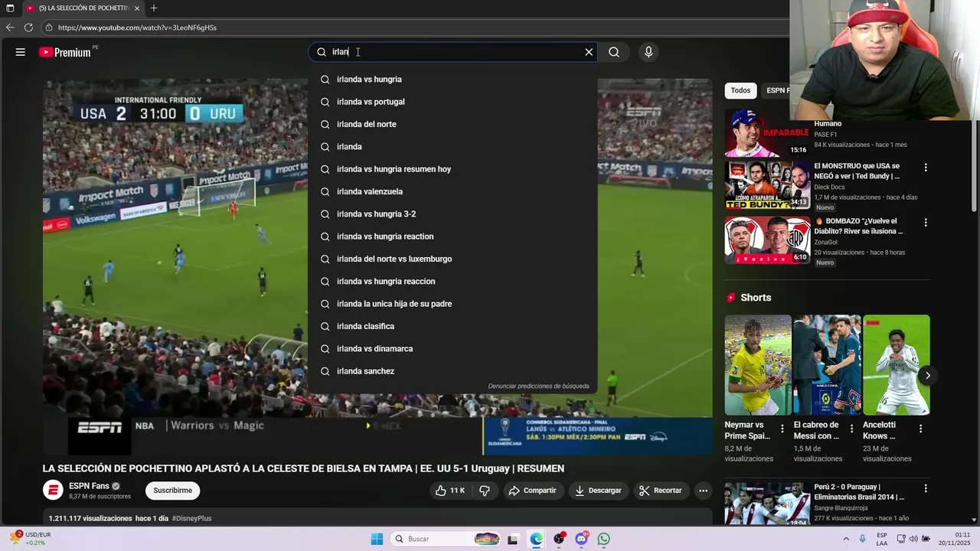Viewport: 980px width, 551px height.
Task: Show next Shorts with arrow chevron
Action: pos(927,375)
